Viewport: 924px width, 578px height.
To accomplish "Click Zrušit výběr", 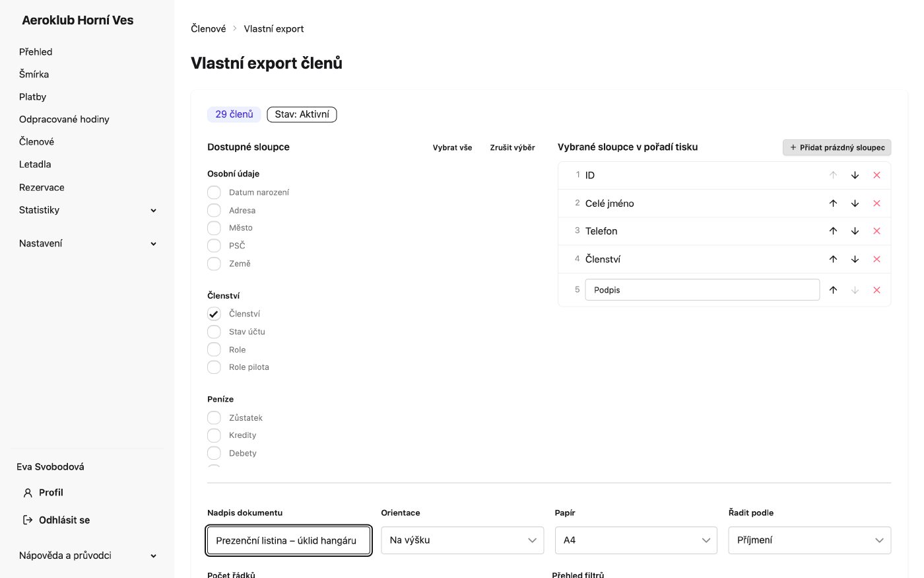I will tap(512, 147).
